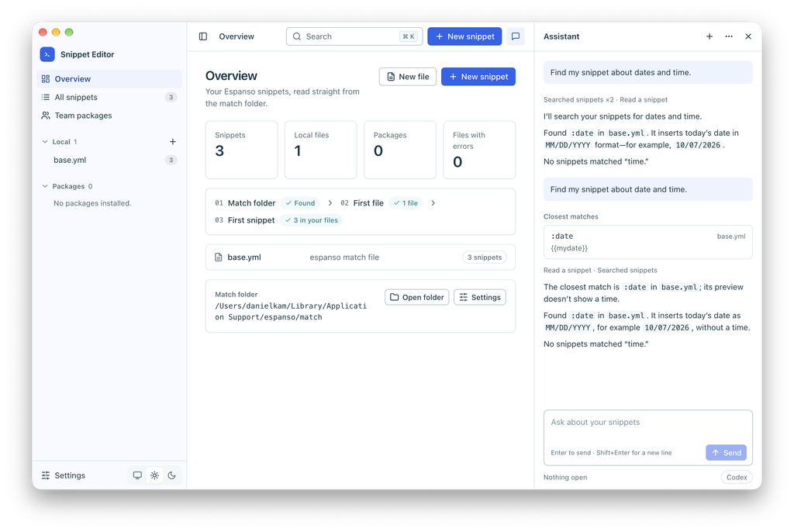The image size is (794, 532).
Task: Switch to dark theme moon icon
Action: pos(171,475)
